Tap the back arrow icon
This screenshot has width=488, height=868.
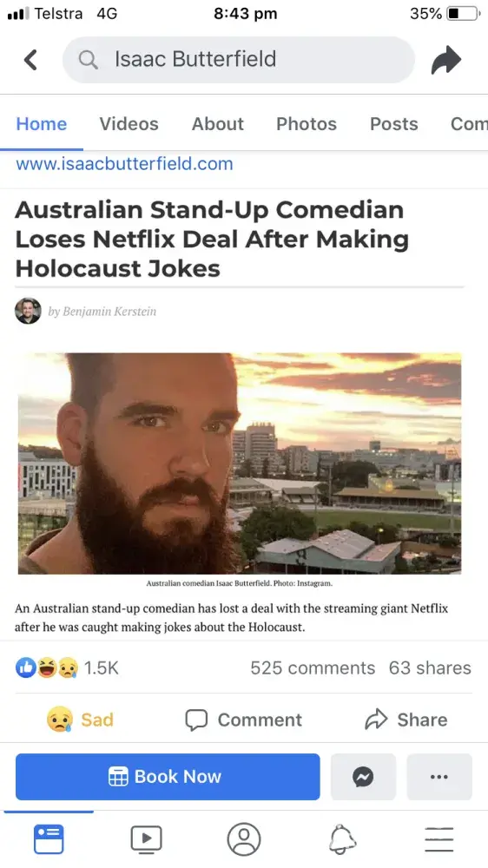[30, 60]
